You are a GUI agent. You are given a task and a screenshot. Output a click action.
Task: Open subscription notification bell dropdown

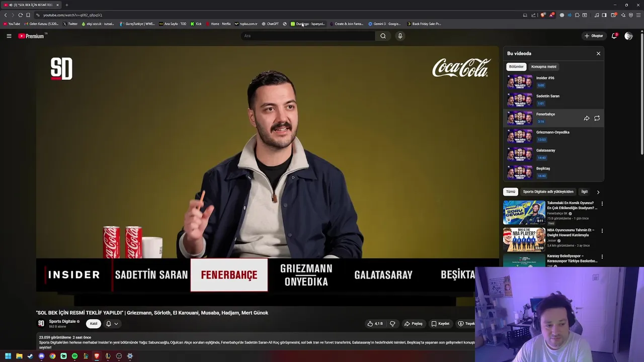pyautogui.click(x=112, y=324)
